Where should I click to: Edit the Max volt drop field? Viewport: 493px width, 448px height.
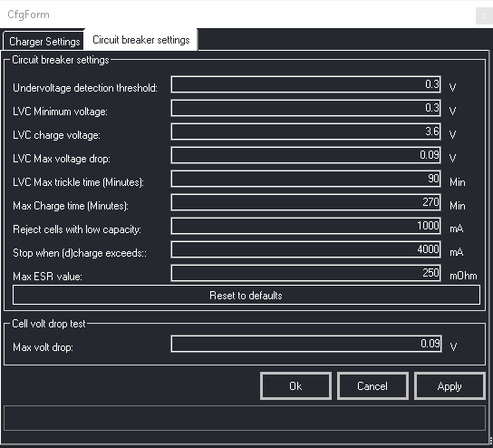[306, 344]
